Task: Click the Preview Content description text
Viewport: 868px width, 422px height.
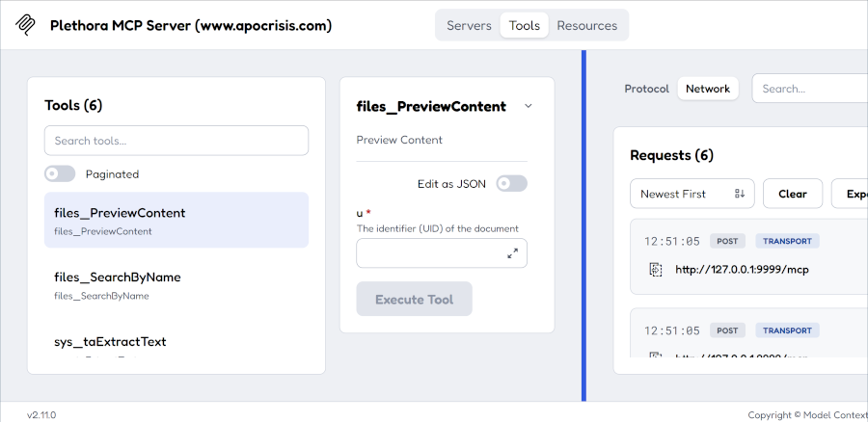Action: click(x=399, y=140)
